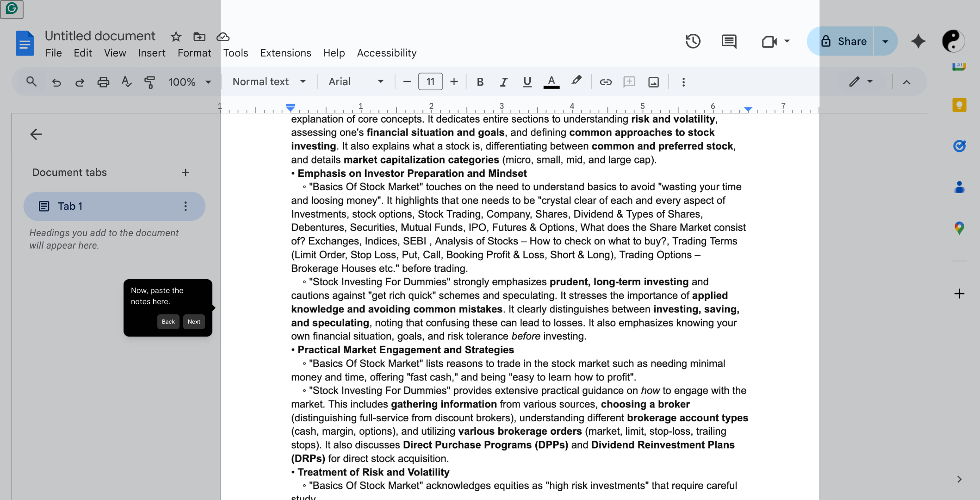
Task: Undo the last action
Action: (x=56, y=82)
